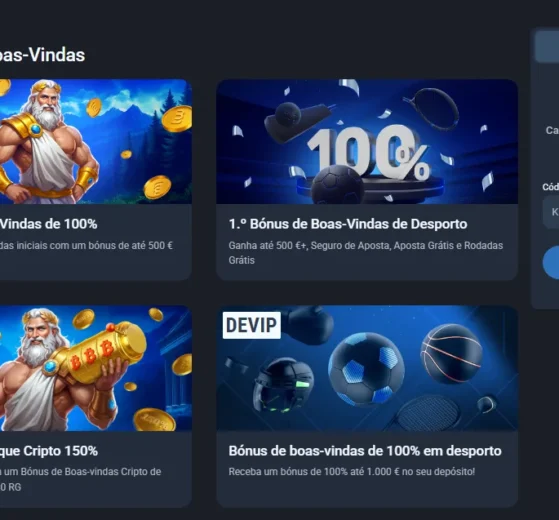
Task: Click the golden Bitcoin cannon in crypto banner
Action: click(96, 352)
